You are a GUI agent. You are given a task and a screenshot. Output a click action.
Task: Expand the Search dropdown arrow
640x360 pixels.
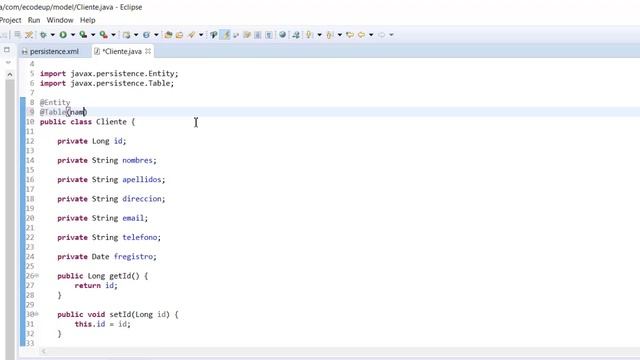(x=201, y=35)
